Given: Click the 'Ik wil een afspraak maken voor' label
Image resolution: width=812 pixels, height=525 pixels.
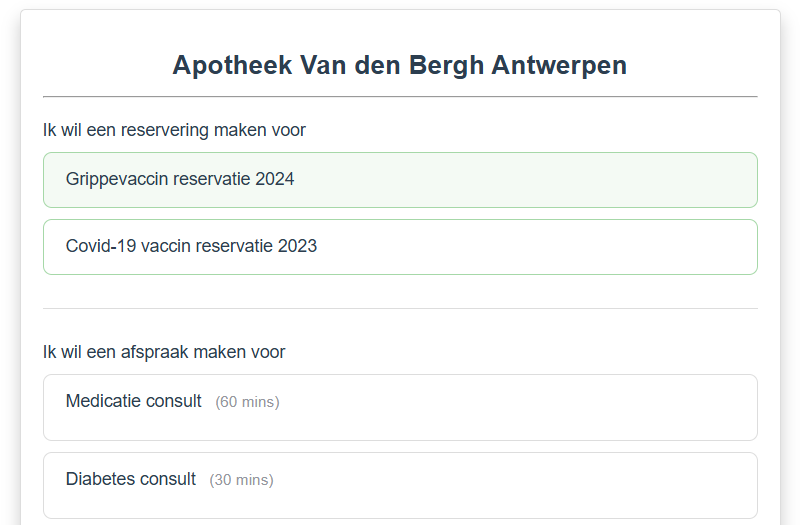Looking at the screenshot, I should 164,352.
